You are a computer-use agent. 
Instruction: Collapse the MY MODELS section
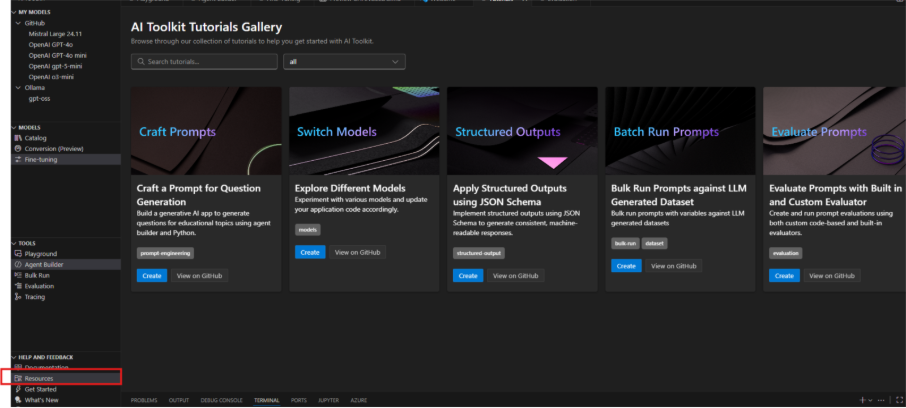14,12
